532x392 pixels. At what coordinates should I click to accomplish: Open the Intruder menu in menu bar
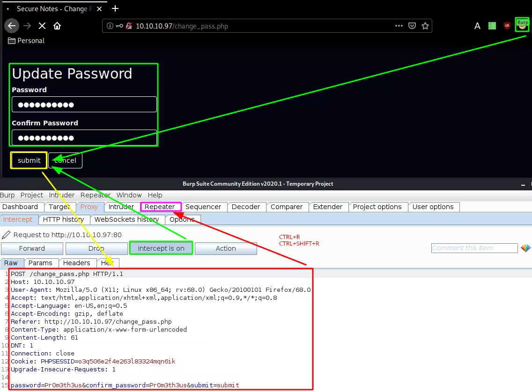(x=61, y=195)
